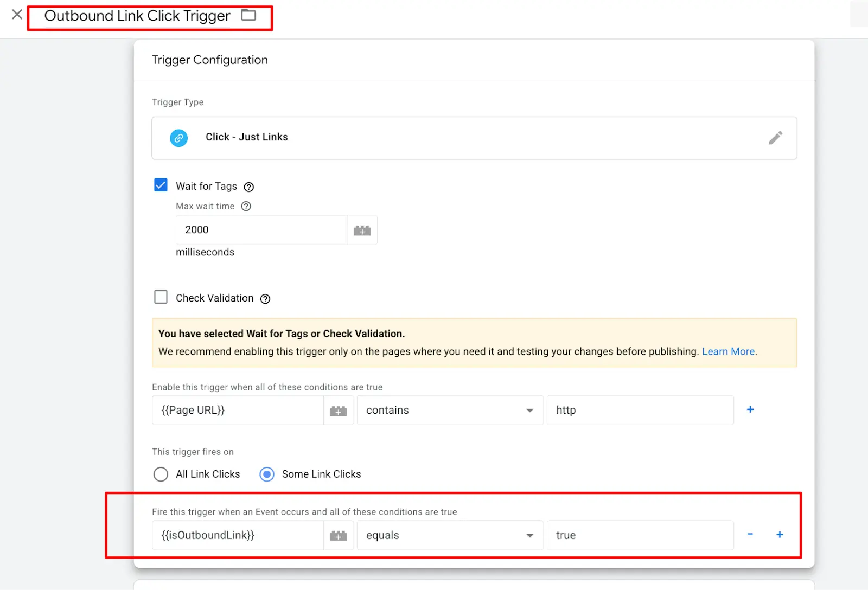Edit the 2000 milliseconds wait time field

(260, 229)
